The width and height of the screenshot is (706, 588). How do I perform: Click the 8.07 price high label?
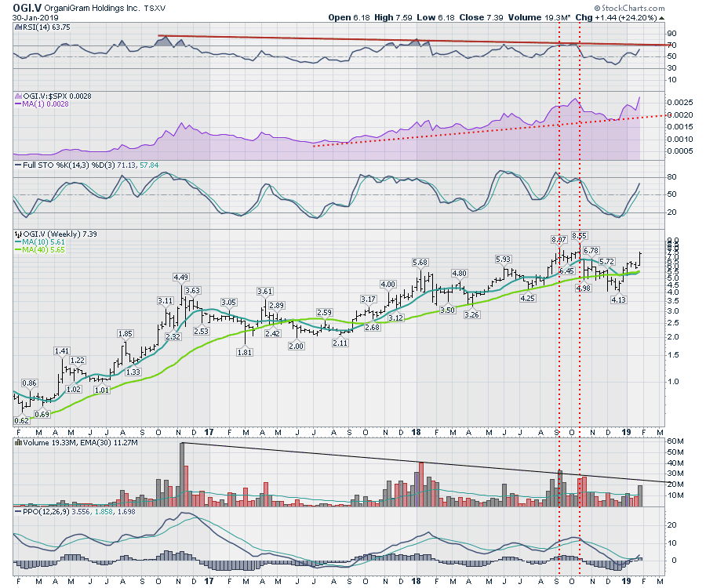[x=559, y=239]
